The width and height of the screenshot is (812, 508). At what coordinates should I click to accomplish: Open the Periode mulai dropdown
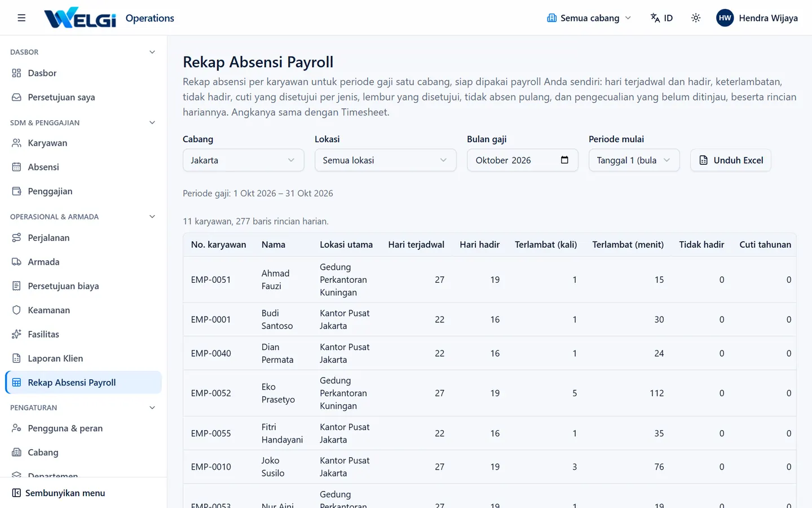pyautogui.click(x=634, y=160)
